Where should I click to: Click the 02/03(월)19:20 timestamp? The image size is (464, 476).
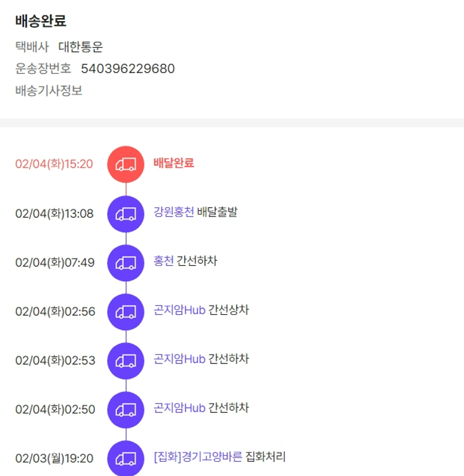coord(54,459)
